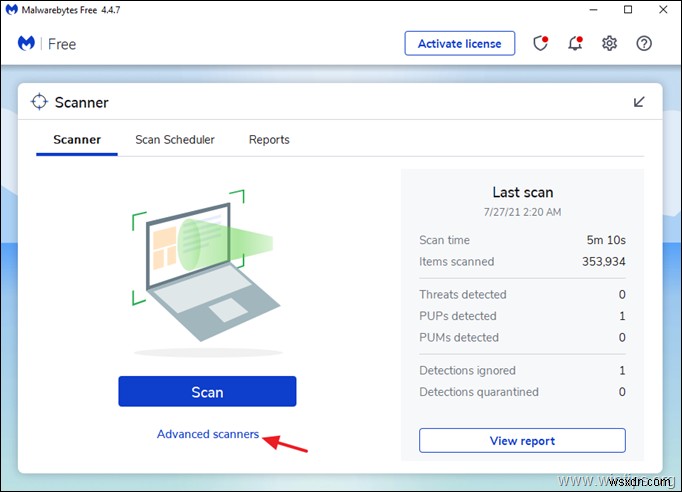Click the PUMs detected label

click(459, 338)
